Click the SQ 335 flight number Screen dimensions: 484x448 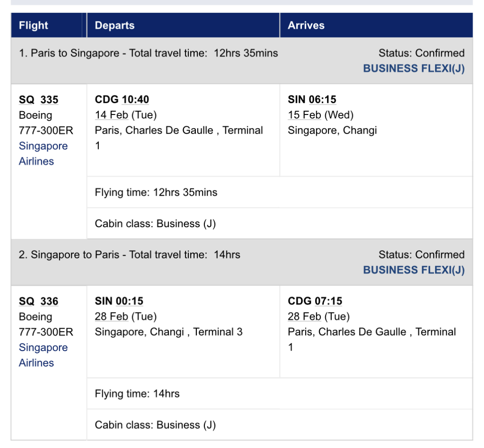39,100
